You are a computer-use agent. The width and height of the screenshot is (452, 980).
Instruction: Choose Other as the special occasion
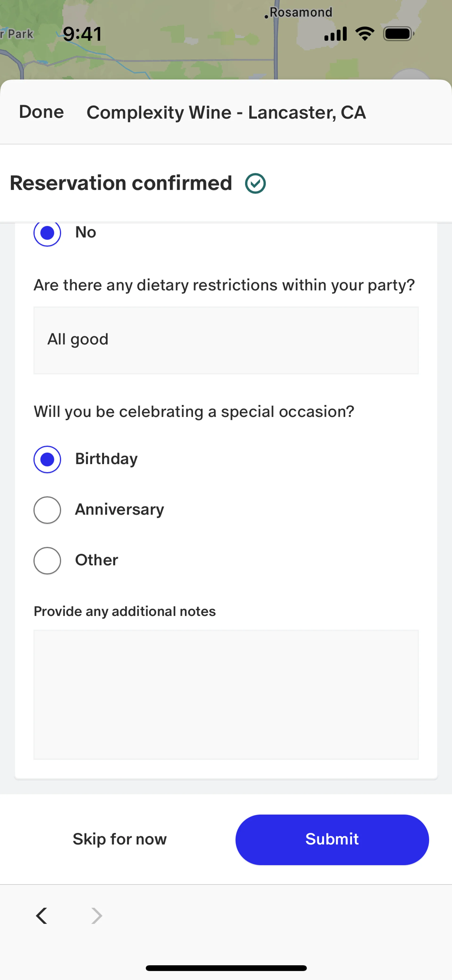(x=47, y=560)
